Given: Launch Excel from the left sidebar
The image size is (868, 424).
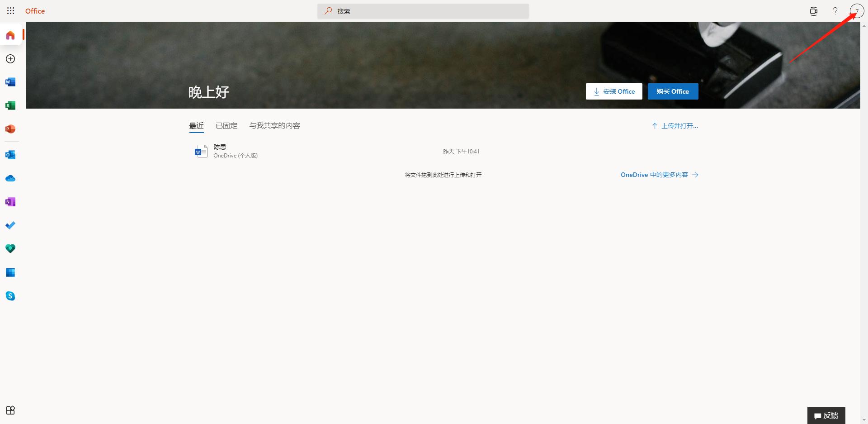Looking at the screenshot, I should click(10, 105).
